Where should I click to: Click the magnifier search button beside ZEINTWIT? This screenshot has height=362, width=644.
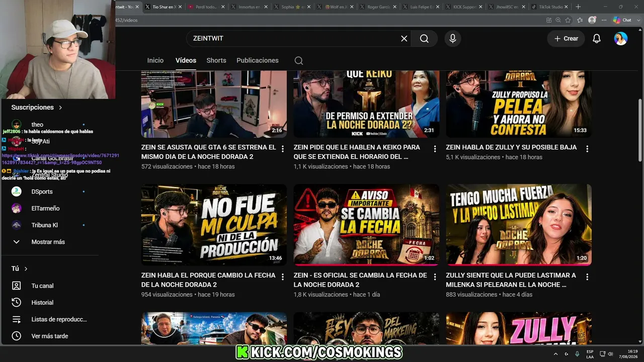tap(424, 39)
